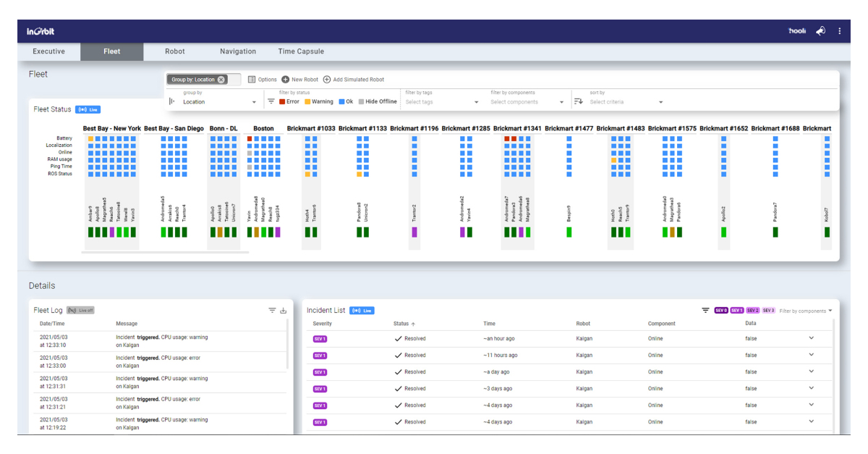This screenshot has width=868, height=454.
Task: Click purple status bar under Best Bay - New York
Action: [x=112, y=232]
